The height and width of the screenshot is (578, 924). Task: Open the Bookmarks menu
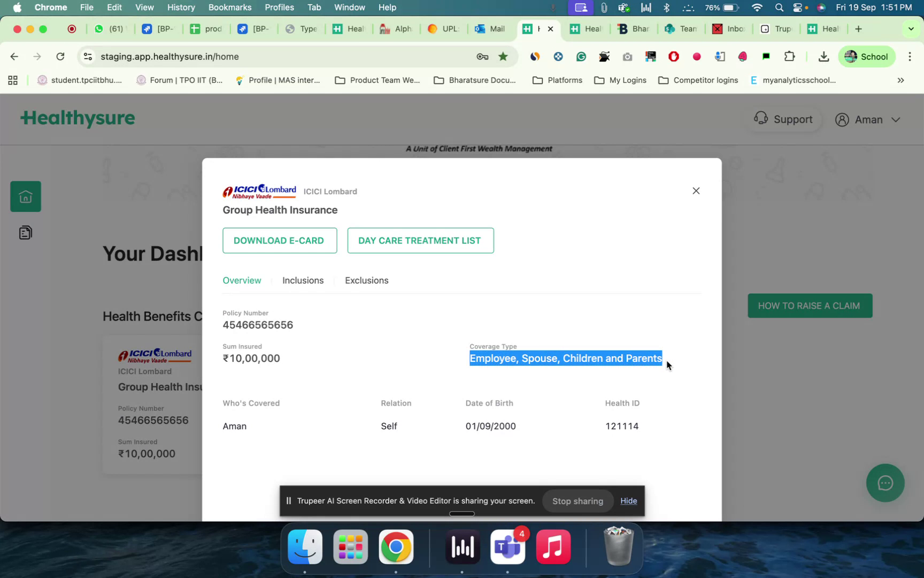point(229,7)
